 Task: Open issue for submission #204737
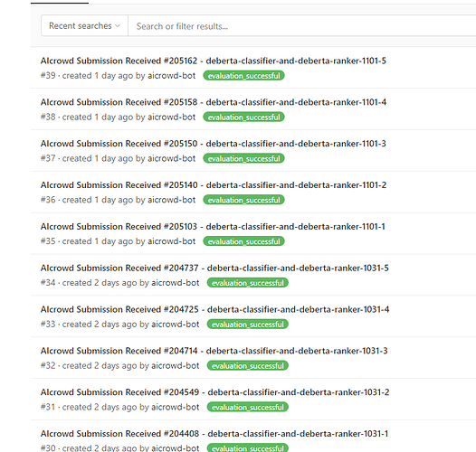[214, 268]
